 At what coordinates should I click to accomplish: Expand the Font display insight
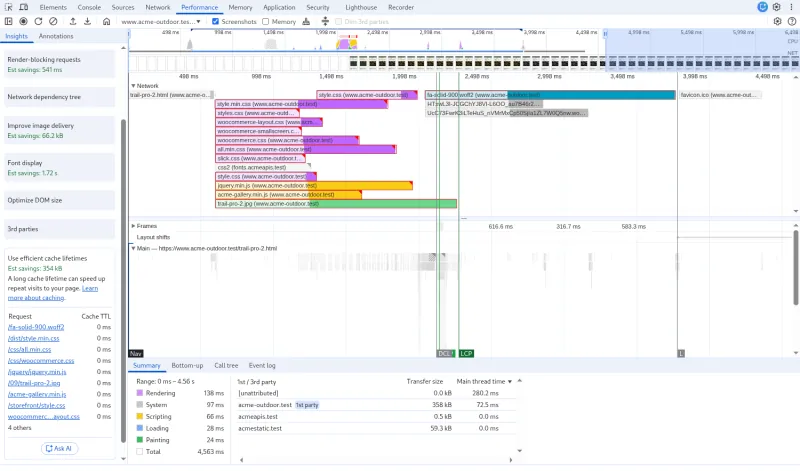(59, 168)
